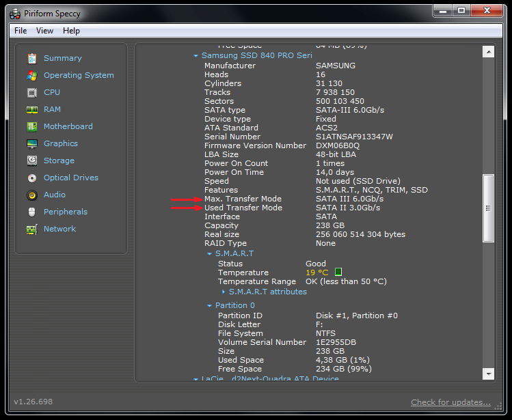Screen dimensions: 512x420
Task: Click the Motherboard icon in sidebar
Action: pos(32,126)
